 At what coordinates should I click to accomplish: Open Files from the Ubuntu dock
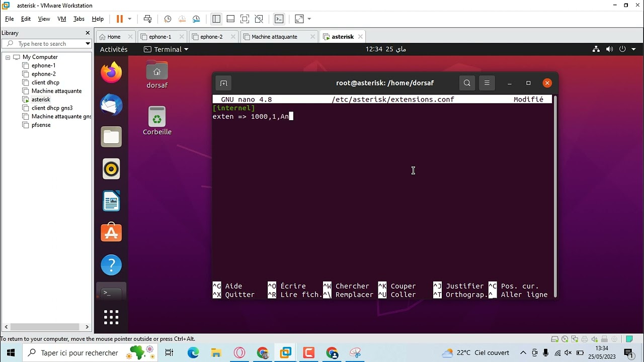(x=111, y=137)
